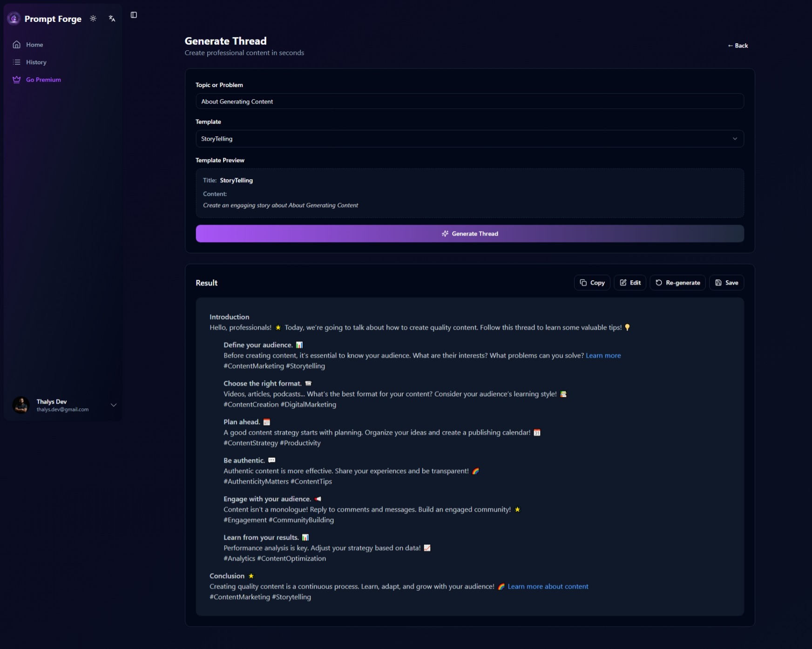The height and width of the screenshot is (649, 812).
Task: Collapse the sidebar with the panel toggle
Action: click(134, 15)
